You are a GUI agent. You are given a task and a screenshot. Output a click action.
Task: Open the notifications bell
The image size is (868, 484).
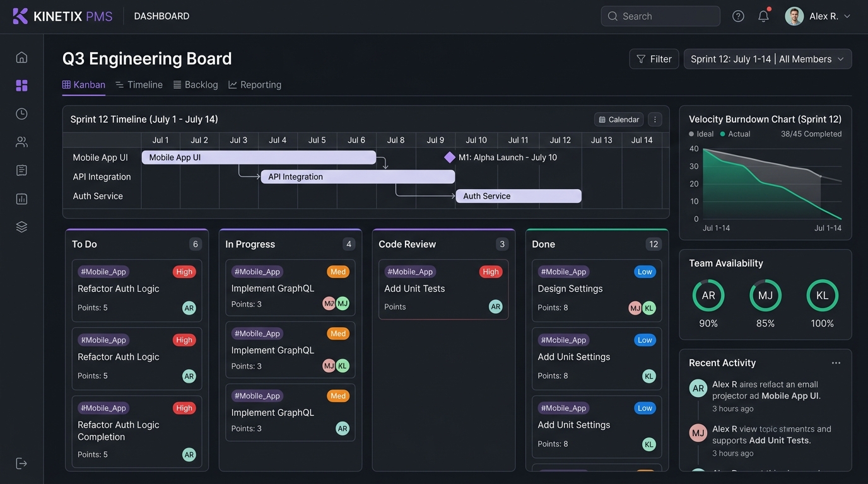[x=763, y=16]
